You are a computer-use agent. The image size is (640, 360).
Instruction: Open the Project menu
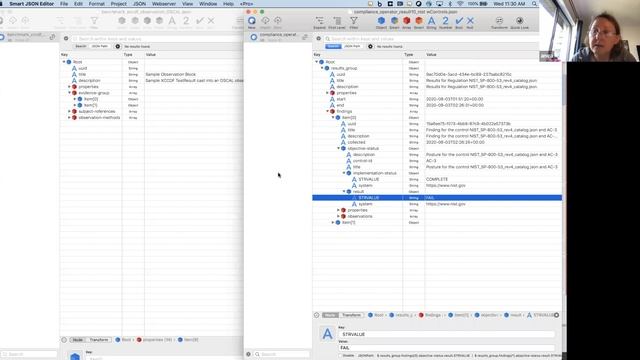(118, 4)
